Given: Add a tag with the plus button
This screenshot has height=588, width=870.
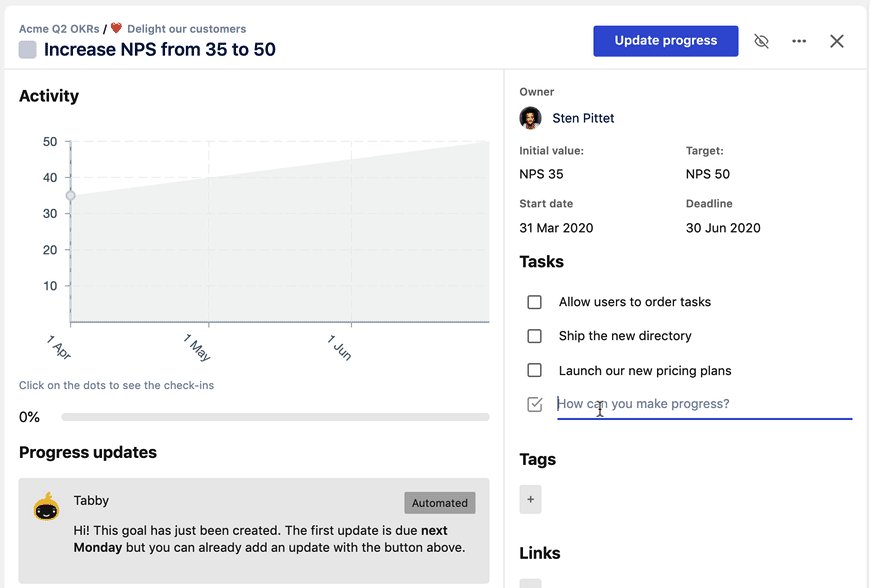Looking at the screenshot, I should pos(530,499).
